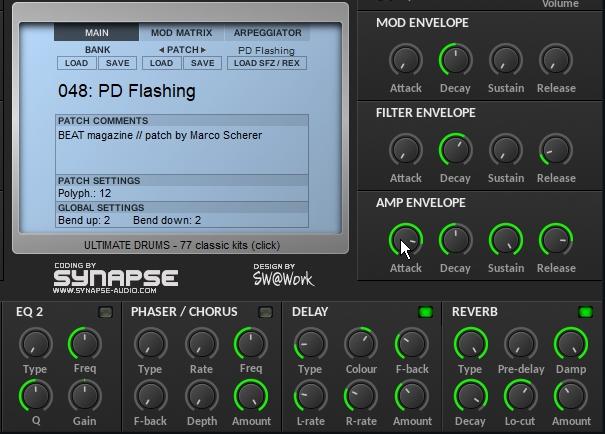Click the bank Load button

[x=76, y=63]
